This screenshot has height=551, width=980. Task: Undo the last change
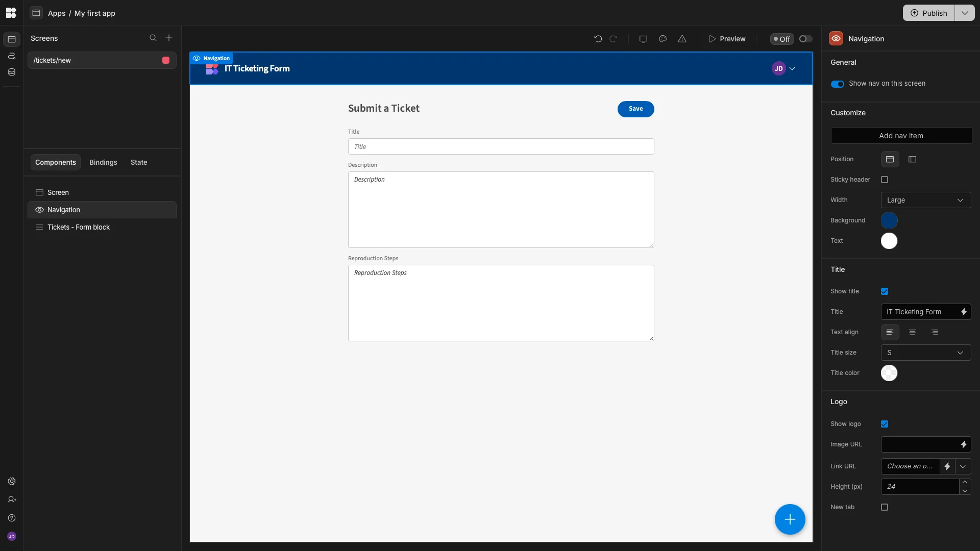click(598, 39)
